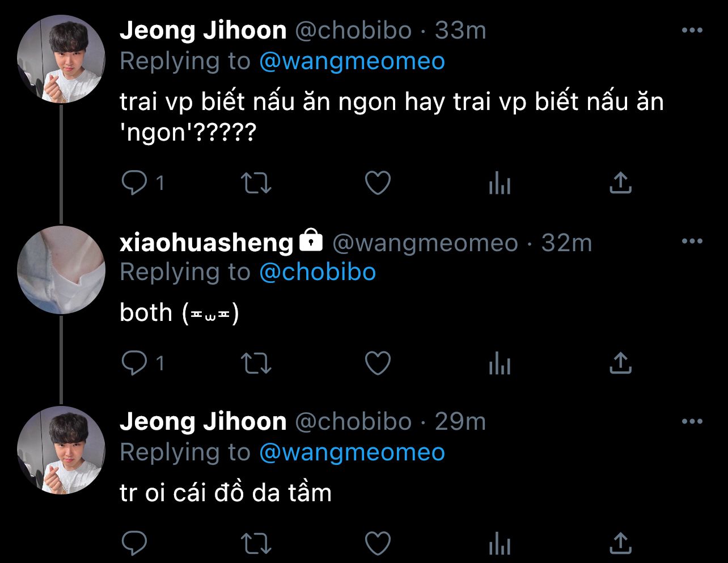Open Jeong Jihoon's avatar on the first tweet
Image resolution: width=728 pixels, height=563 pixels.
point(61,59)
